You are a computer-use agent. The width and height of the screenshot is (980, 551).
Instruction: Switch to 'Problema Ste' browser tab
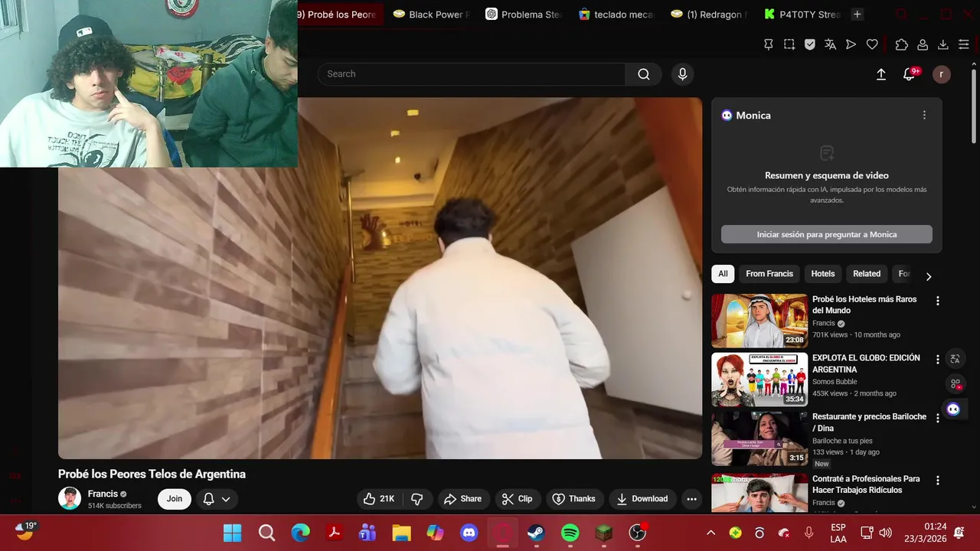click(524, 14)
